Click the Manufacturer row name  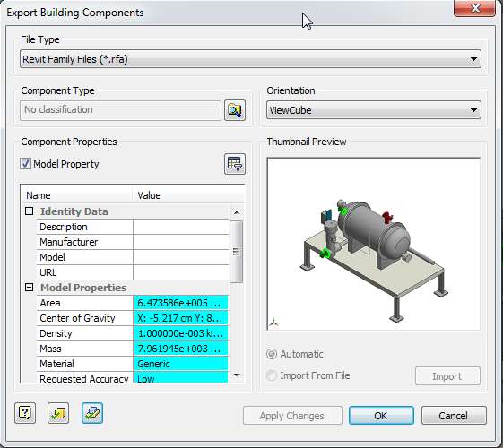69,242
